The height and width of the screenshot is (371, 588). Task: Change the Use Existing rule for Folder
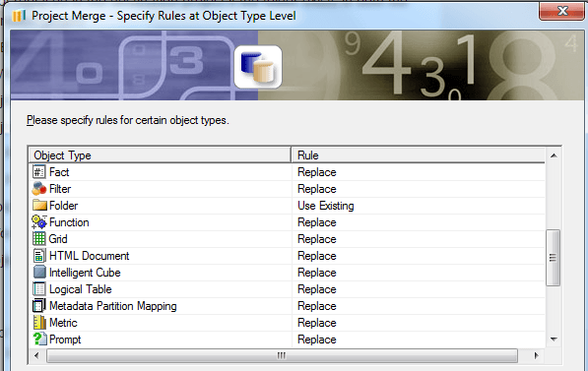tap(419, 206)
